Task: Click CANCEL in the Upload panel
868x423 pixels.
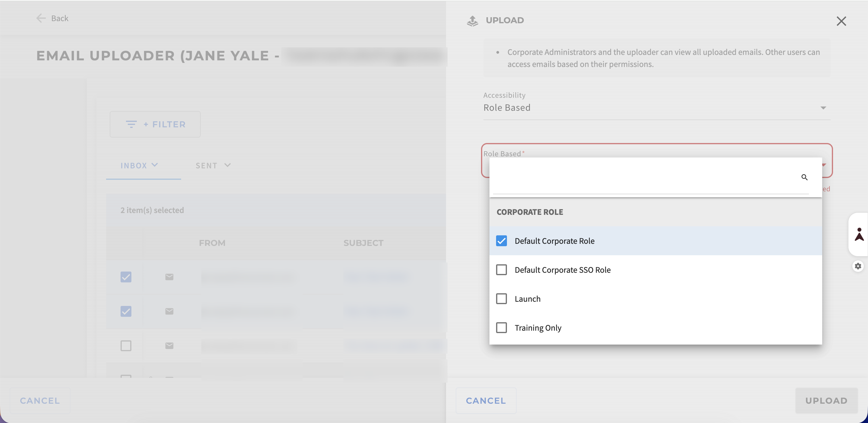Action: pyautogui.click(x=486, y=400)
